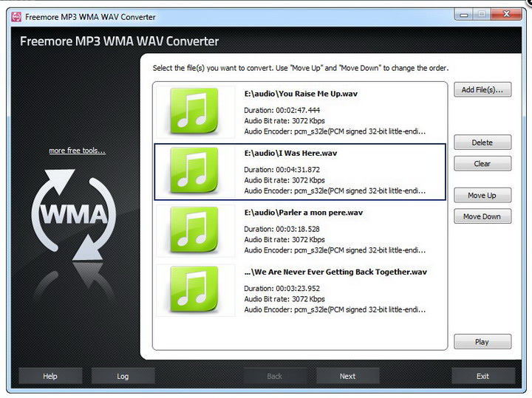Click the Freemore app icon in title bar
Image resolution: width=532 pixels, height=398 pixels.
click(x=16, y=16)
